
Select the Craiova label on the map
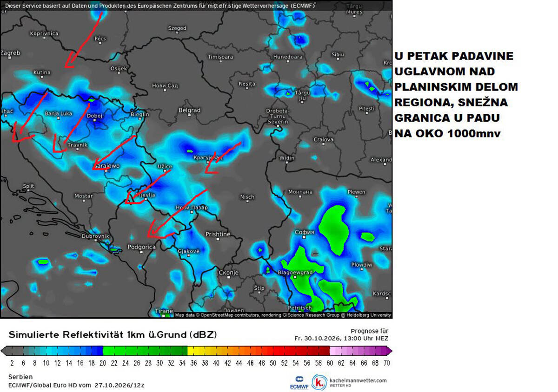323,139
